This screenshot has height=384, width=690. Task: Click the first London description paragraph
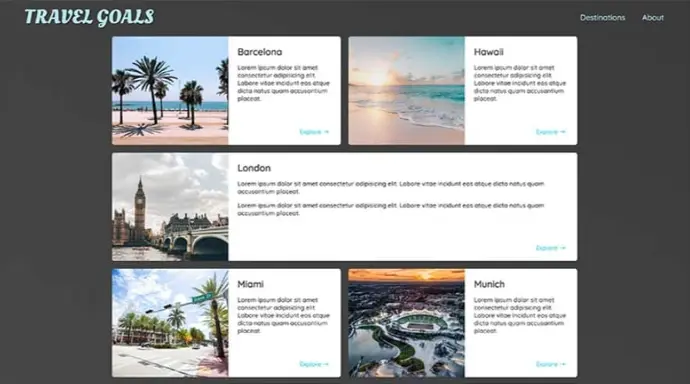pyautogui.click(x=391, y=187)
